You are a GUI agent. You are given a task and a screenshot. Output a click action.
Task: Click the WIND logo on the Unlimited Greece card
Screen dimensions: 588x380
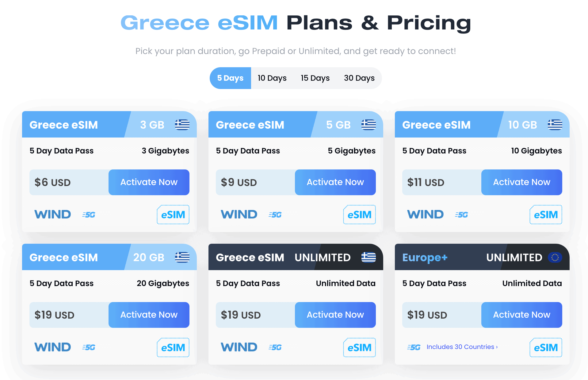point(239,347)
